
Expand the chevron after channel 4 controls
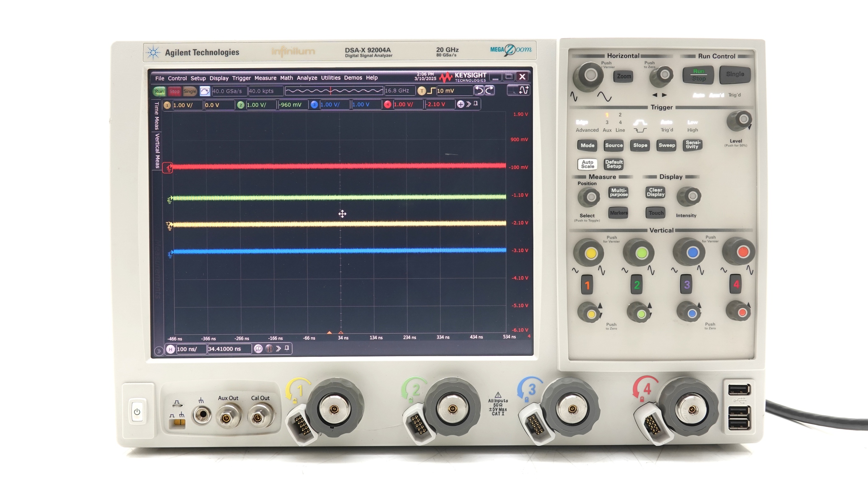point(469,105)
